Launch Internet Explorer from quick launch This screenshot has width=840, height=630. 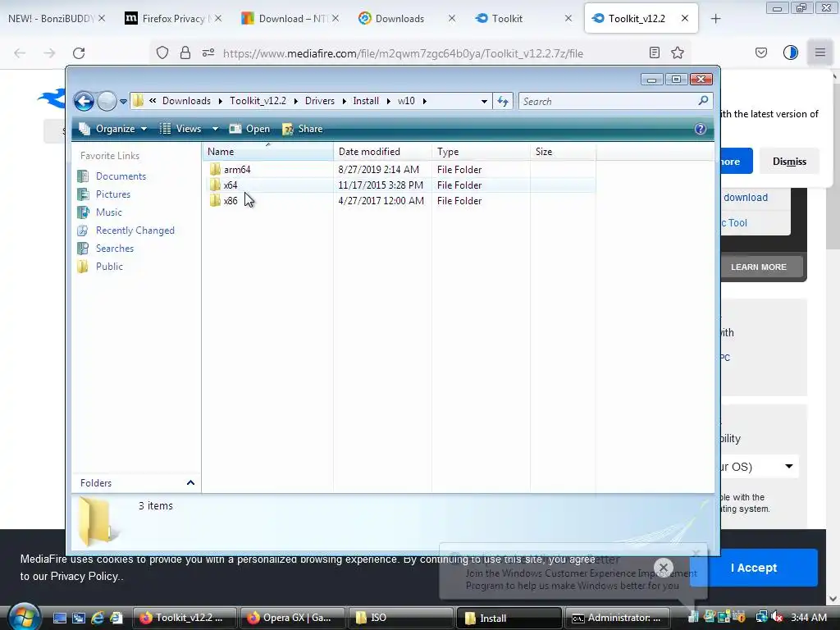[97, 618]
